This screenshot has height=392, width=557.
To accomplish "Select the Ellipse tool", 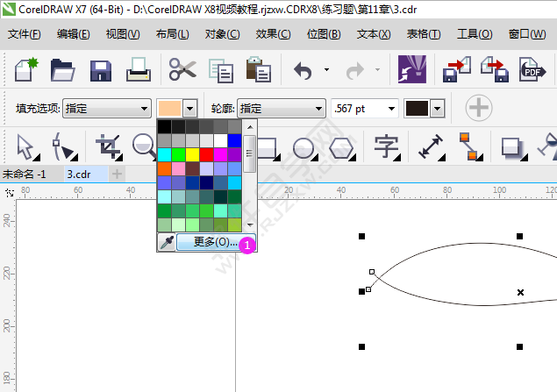I will (x=305, y=147).
